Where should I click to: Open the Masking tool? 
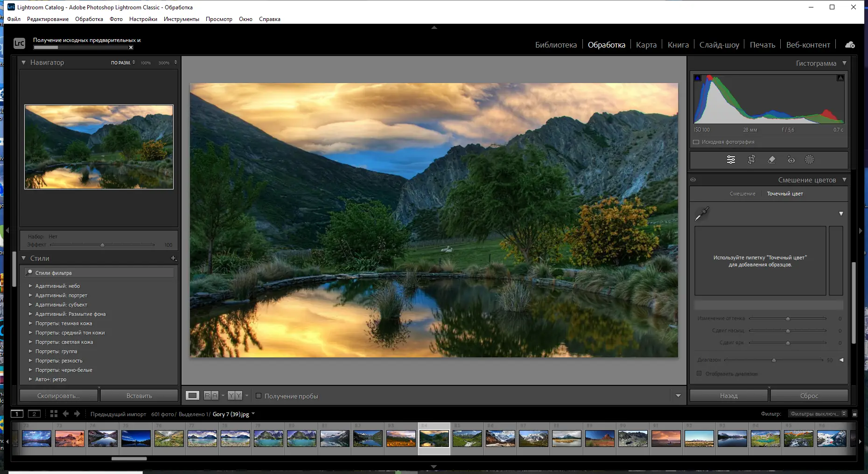coord(809,160)
